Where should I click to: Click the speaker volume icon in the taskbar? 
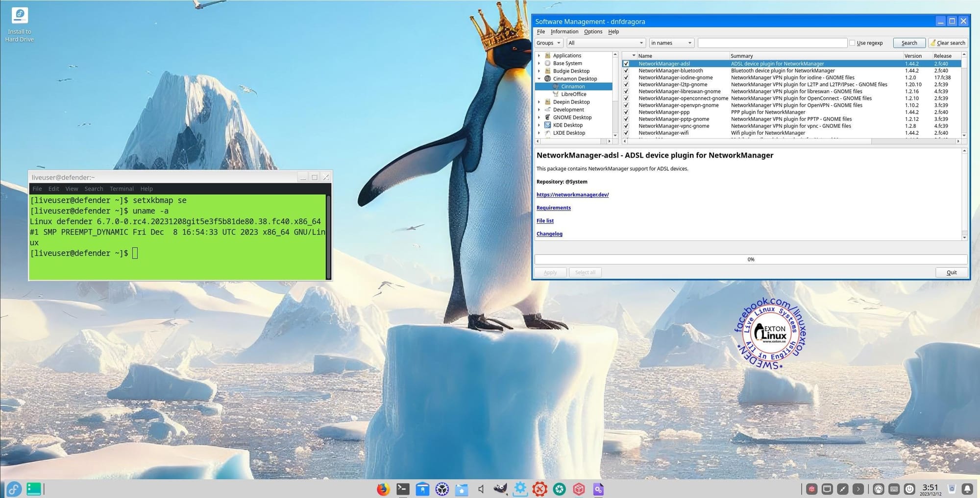click(481, 489)
